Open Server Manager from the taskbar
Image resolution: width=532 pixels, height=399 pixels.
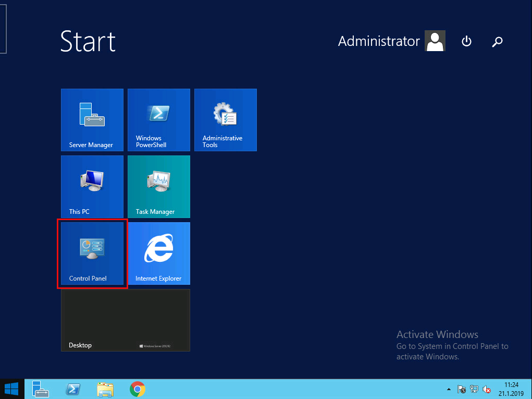(40, 389)
